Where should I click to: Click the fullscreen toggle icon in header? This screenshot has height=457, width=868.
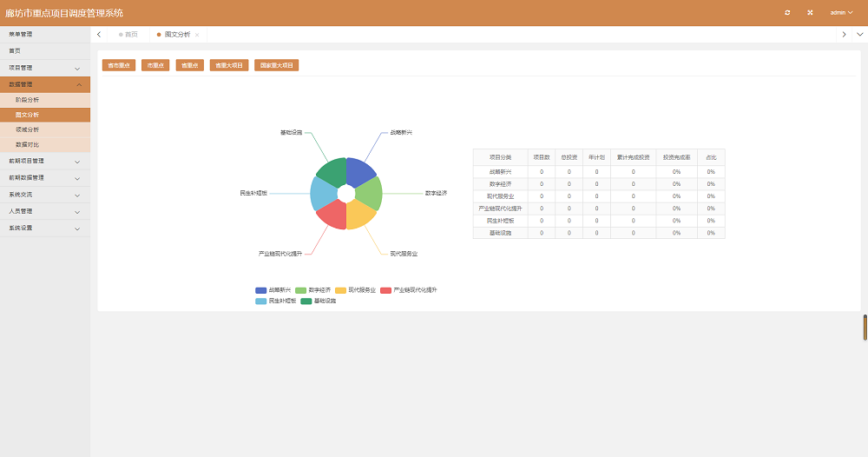pos(810,12)
